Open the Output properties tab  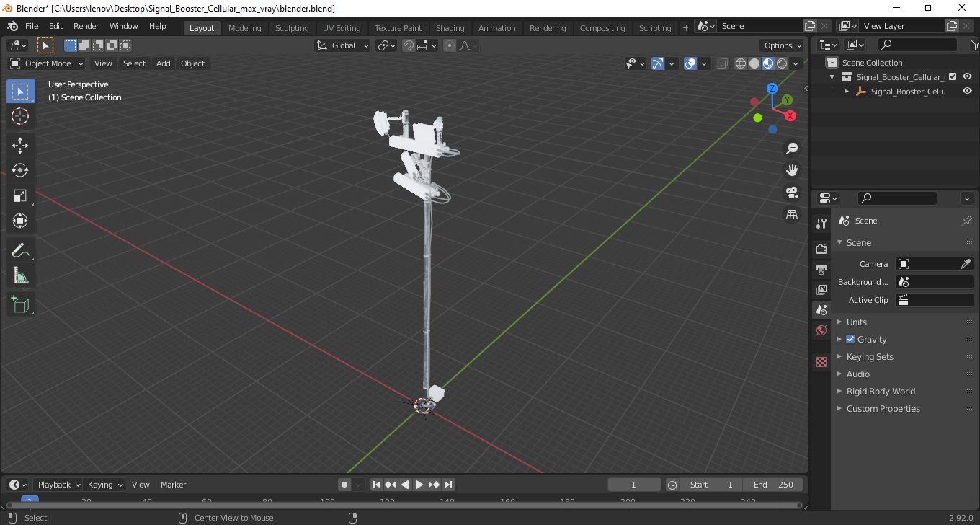coord(821,269)
